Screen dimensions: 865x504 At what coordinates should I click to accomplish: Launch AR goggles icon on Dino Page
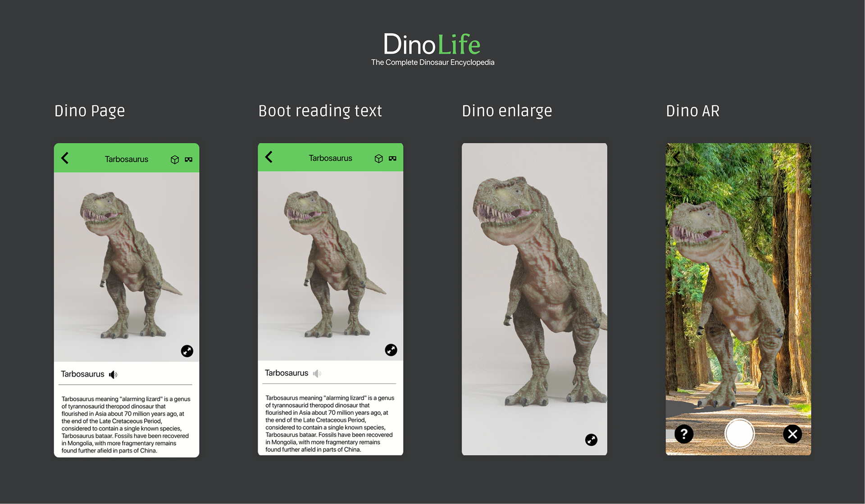click(189, 159)
